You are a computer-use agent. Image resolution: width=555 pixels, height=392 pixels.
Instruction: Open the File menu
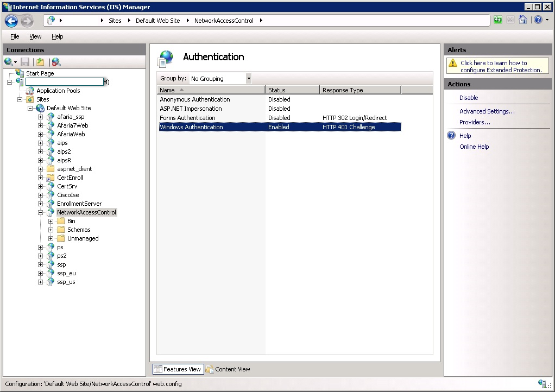pos(15,36)
